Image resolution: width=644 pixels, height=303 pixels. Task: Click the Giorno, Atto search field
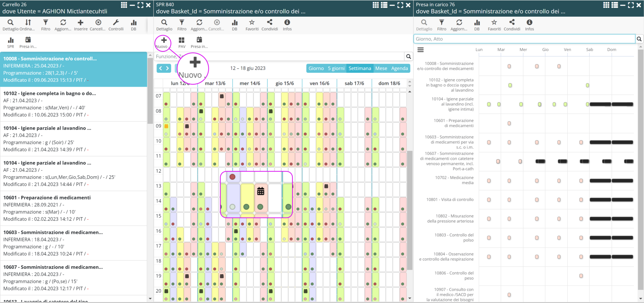click(x=524, y=39)
